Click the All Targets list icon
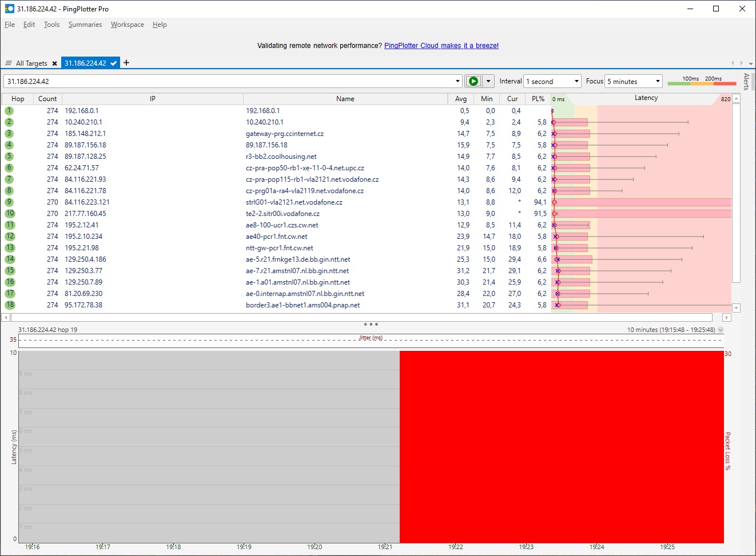Image resolution: width=756 pixels, height=556 pixels. [x=9, y=63]
